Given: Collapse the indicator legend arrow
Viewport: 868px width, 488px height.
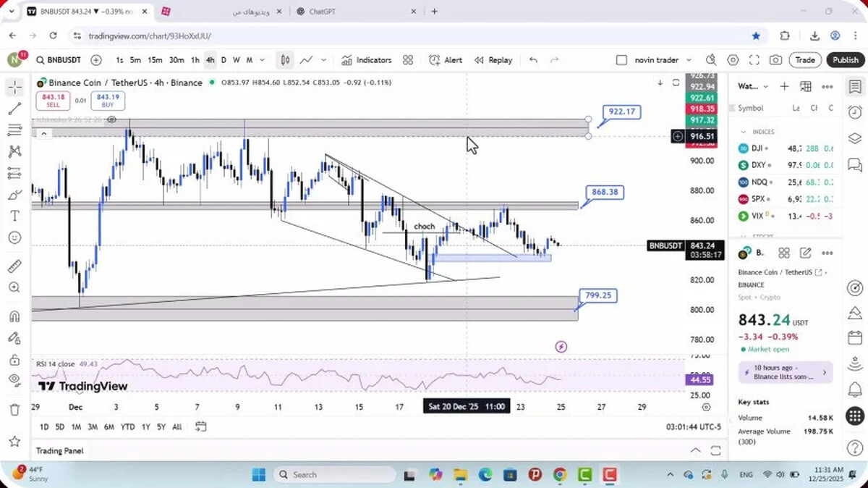Looking at the screenshot, I should coord(43,133).
